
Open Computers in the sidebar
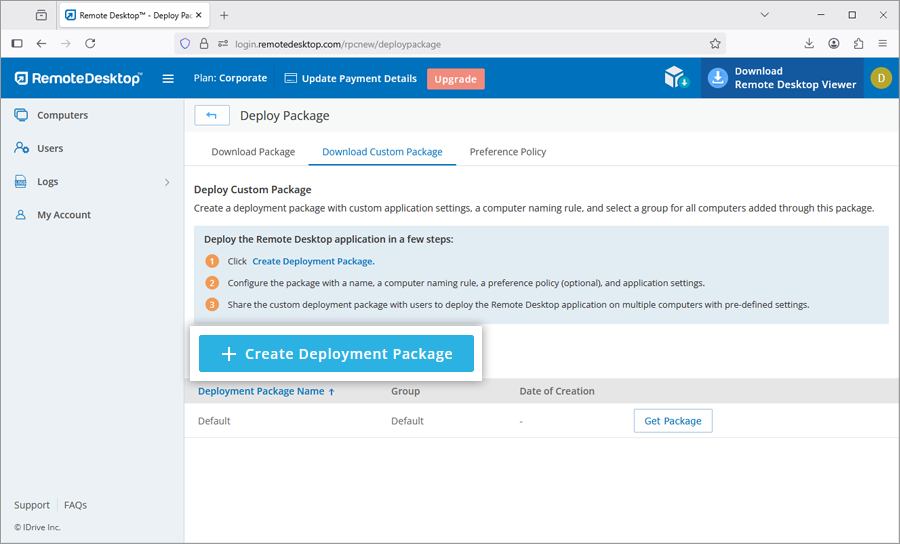[x=62, y=115]
